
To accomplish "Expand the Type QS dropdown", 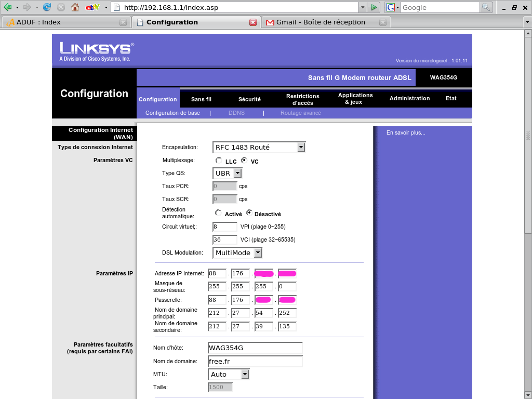I will pyautogui.click(x=238, y=173).
